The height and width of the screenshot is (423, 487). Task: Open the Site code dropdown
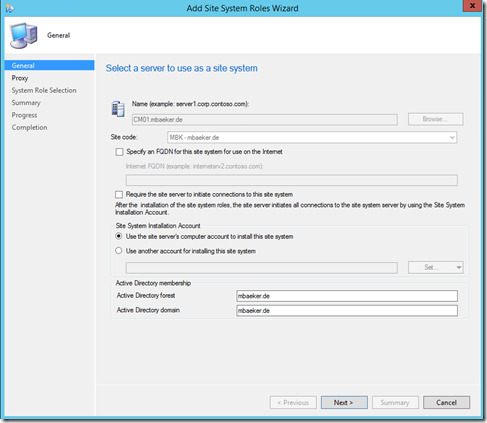coord(312,137)
